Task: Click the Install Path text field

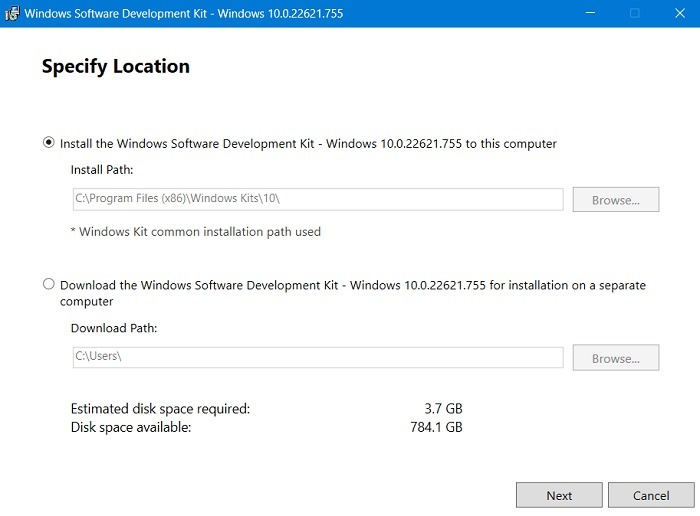Action: pyautogui.click(x=318, y=199)
